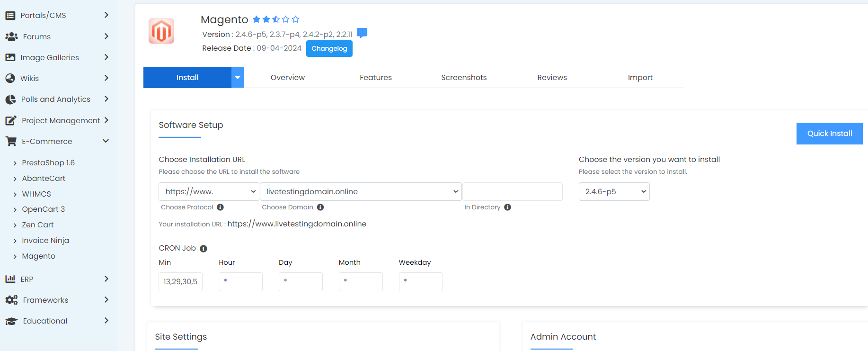
Task: Click the Admin Account heading
Action: tap(563, 337)
